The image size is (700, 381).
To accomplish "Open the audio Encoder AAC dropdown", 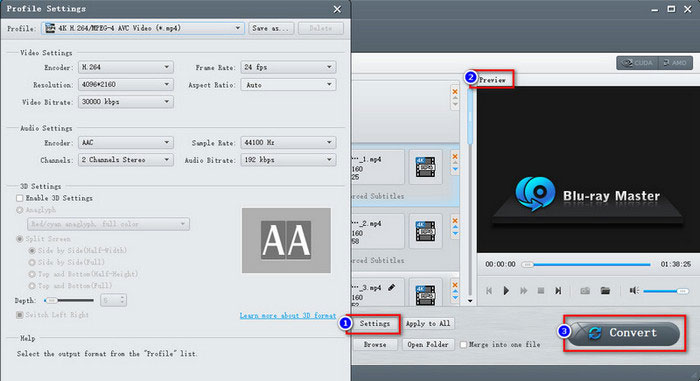I will [126, 142].
